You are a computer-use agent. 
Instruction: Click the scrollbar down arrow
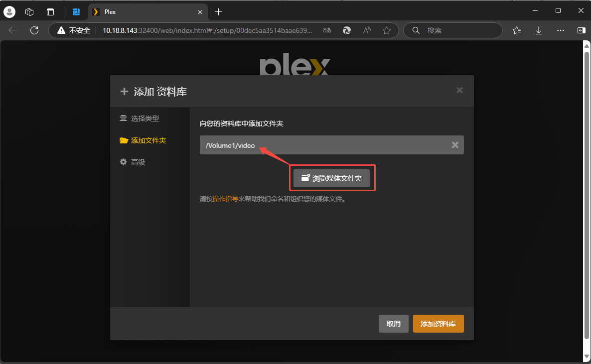pos(587,356)
